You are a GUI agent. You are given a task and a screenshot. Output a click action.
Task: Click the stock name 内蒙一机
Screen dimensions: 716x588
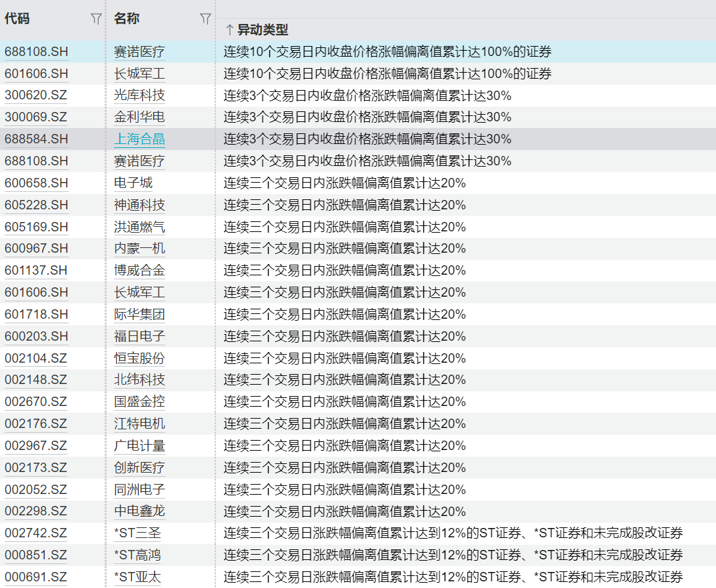point(139,249)
